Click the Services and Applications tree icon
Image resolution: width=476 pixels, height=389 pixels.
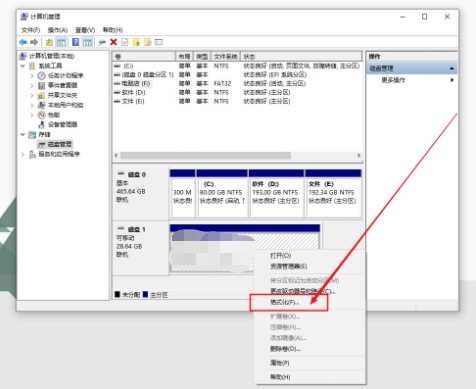[32, 154]
